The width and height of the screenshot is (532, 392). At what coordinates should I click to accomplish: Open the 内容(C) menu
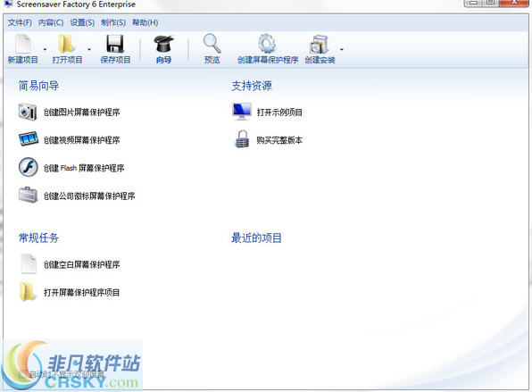click(51, 22)
